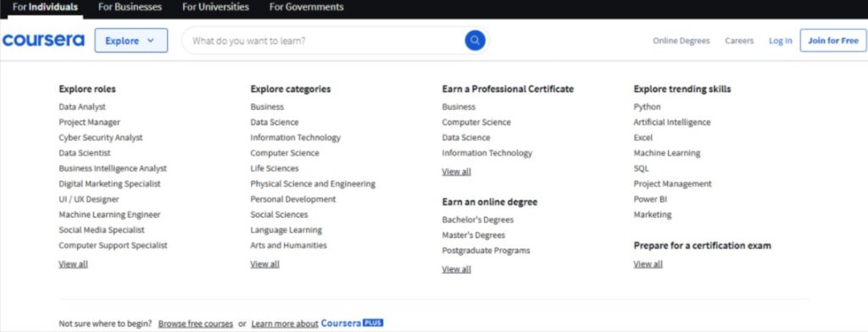Open Data Science under Professional Certificate
This screenshot has width=868, height=332.
tap(465, 138)
